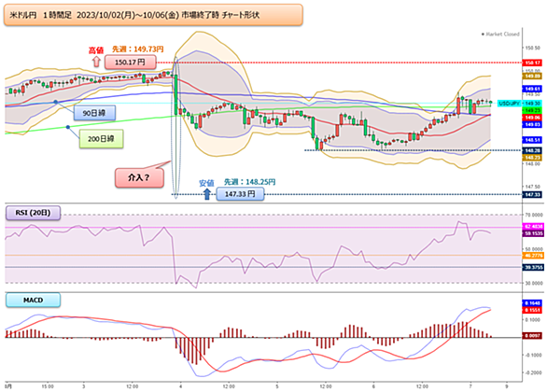Click the 介入？ callout bubble
The width and height of the screenshot is (547, 392).
[139, 178]
